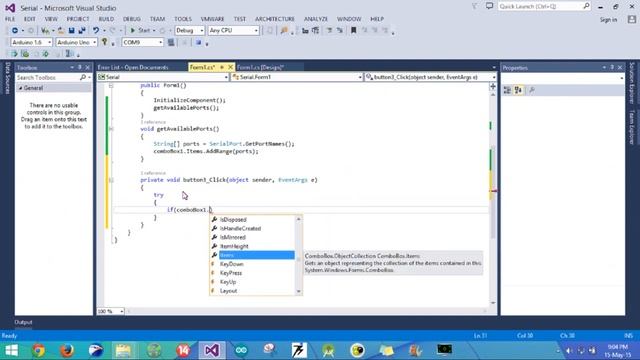Close the Form1.cs editor tab
Screen dimensions: 640x360
[230, 67]
